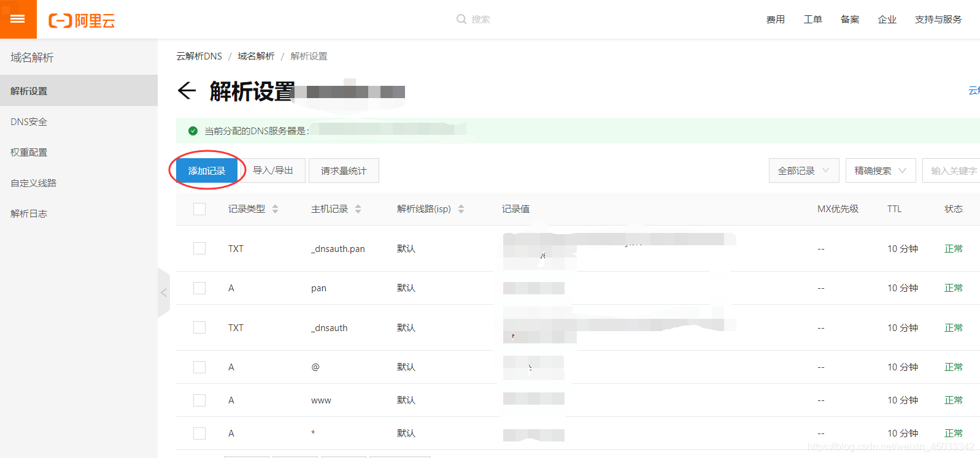980x458 pixels.
Task: Check the @ A record row
Action: pyautogui.click(x=199, y=367)
